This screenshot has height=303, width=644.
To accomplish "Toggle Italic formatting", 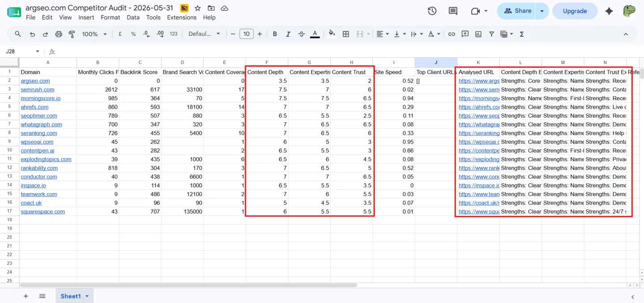I will [x=288, y=34].
